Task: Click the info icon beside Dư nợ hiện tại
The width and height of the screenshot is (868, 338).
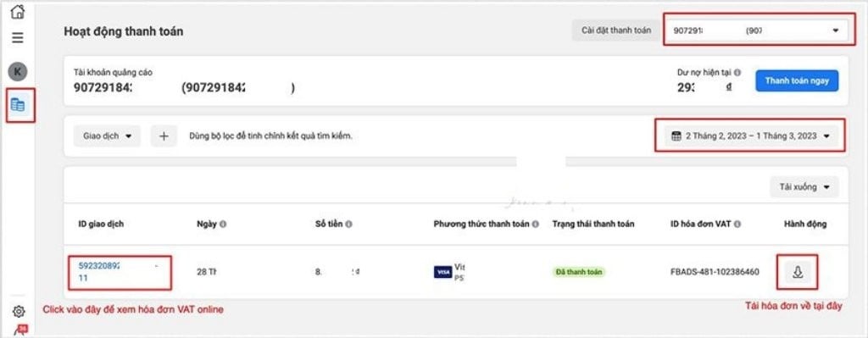Action: (737, 73)
